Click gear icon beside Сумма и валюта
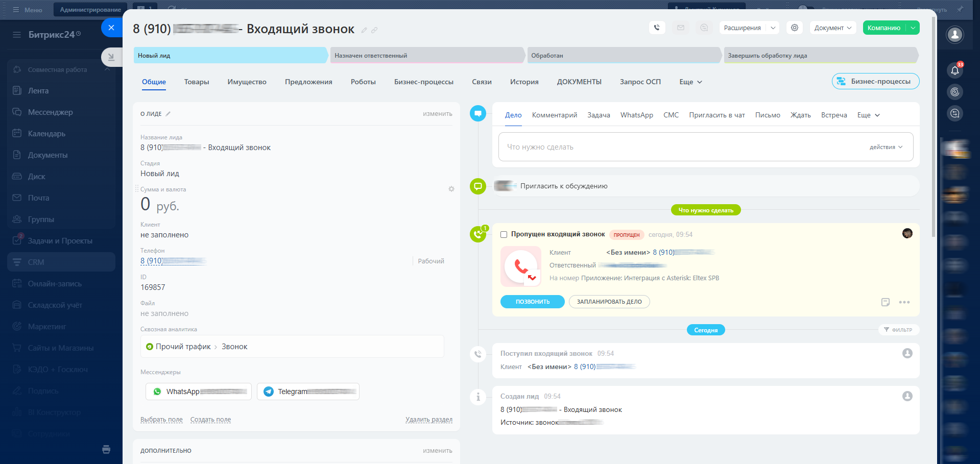Screen dimensions: 980x464 451,189
